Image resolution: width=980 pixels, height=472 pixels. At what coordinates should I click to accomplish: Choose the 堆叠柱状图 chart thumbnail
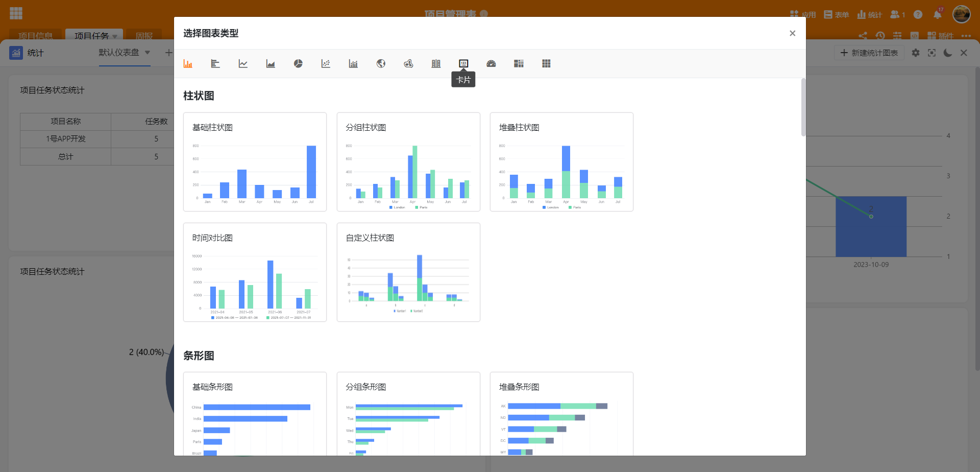coord(561,162)
